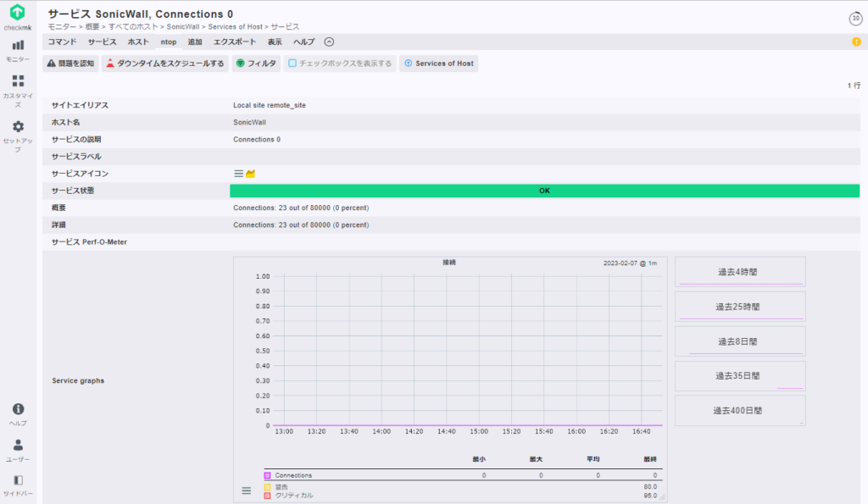The height and width of the screenshot is (504, 868).
Task: Click the Local site remote_site value
Action: (270, 105)
